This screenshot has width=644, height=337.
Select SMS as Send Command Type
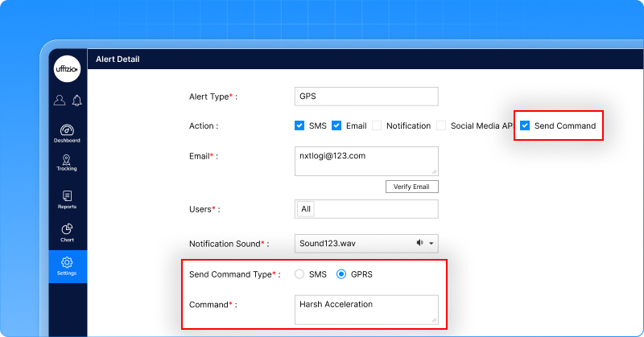tap(300, 274)
